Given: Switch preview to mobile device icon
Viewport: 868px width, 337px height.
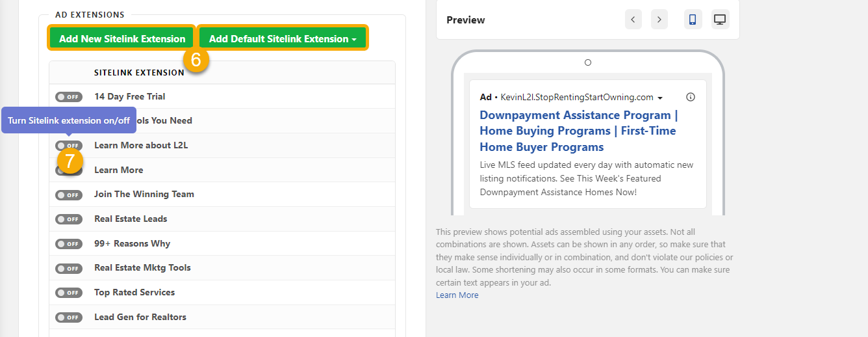Looking at the screenshot, I should pos(693,20).
